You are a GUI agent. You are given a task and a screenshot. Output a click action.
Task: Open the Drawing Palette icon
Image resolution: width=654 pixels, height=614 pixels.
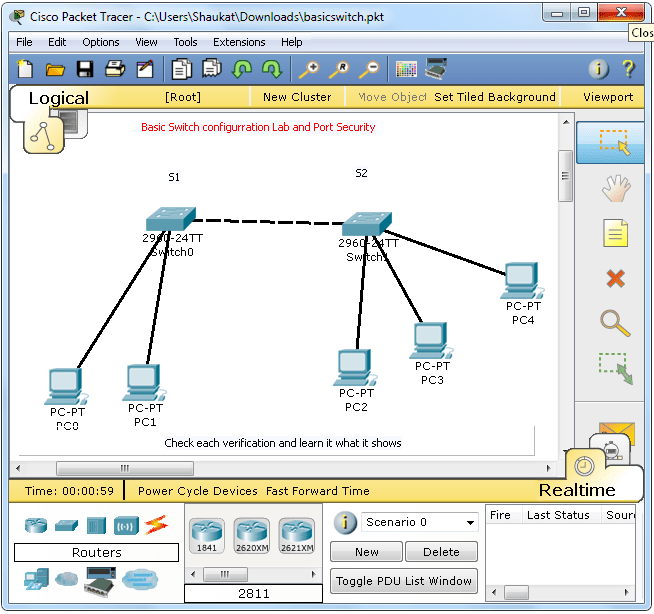coord(406,69)
